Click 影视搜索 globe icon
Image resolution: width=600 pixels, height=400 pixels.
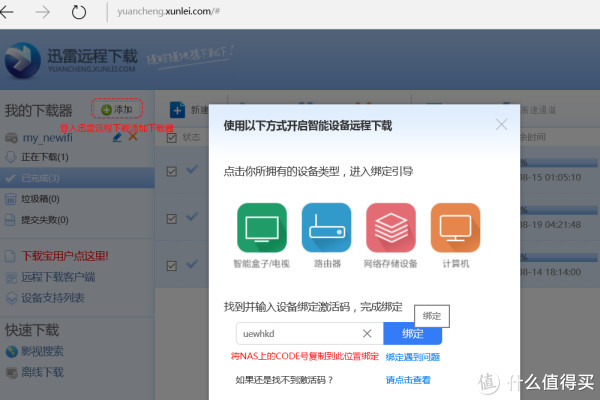coord(11,351)
